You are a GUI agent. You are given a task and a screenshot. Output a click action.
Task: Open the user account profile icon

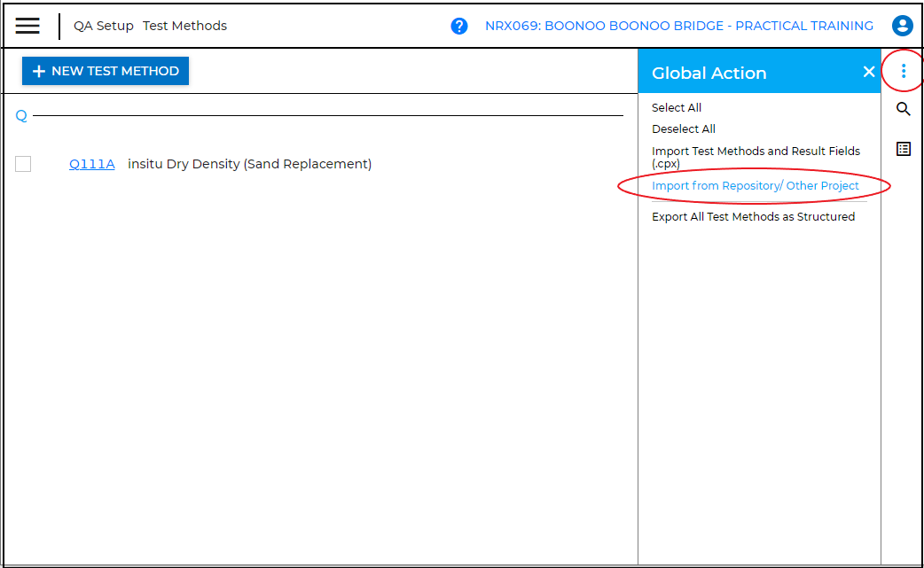[902, 26]
